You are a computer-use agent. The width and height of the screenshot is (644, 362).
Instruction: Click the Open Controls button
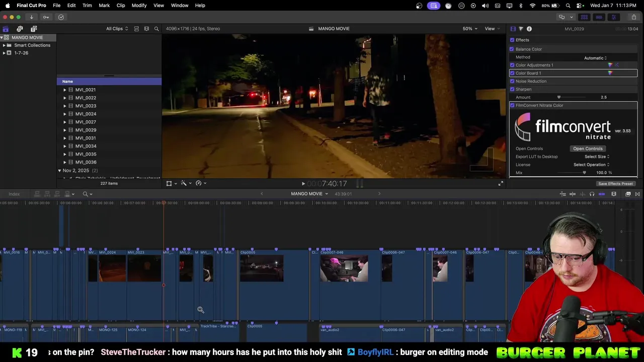point(588,148)
